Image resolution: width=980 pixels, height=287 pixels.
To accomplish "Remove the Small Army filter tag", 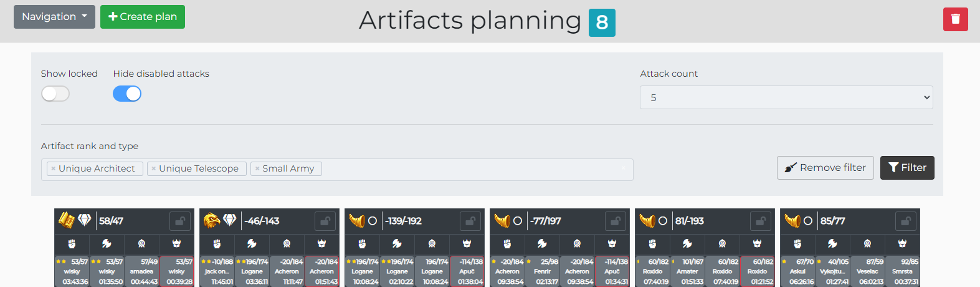I will pyautogui.click(x=257, y=168).
